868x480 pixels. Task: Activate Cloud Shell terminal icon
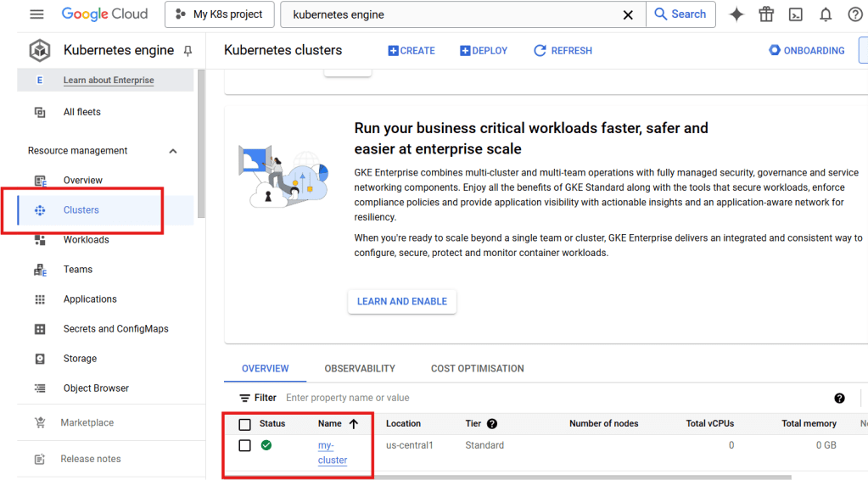click(796, 14)
